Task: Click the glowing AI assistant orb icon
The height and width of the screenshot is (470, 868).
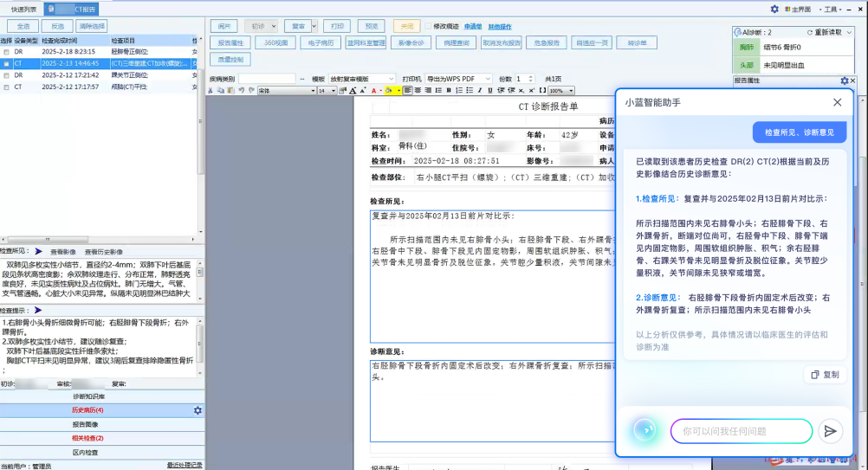Action: (643, 430)
